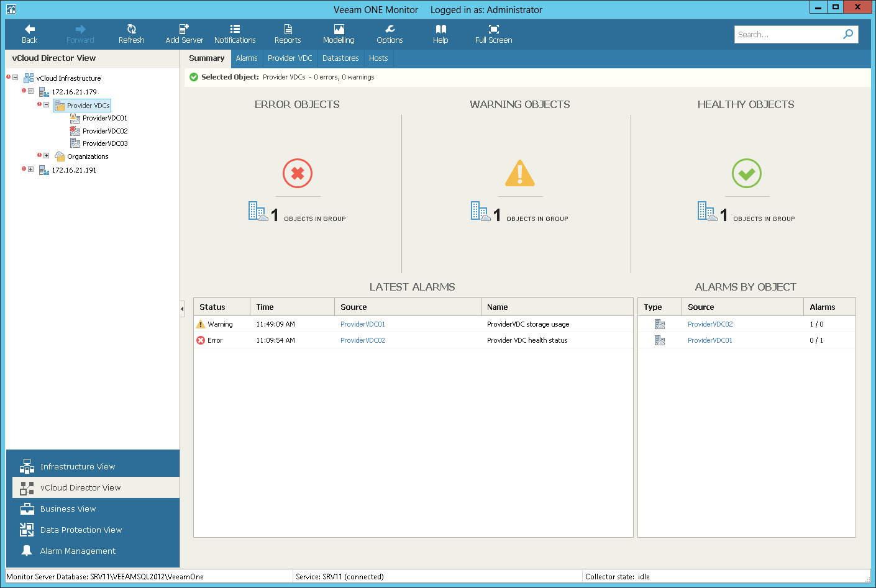Click the Infrastructure View icon

coord(27,466)
